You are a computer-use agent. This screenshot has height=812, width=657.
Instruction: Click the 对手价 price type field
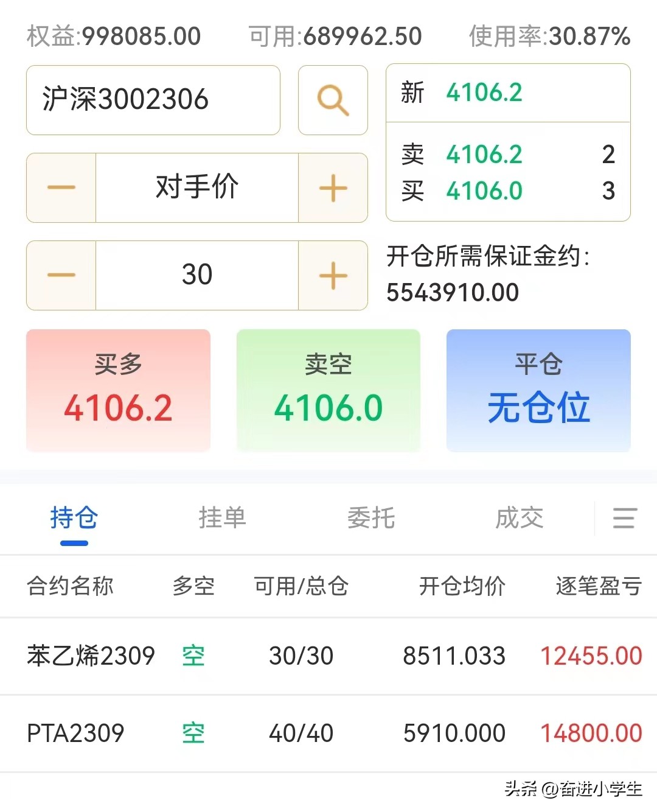point(196,187)
